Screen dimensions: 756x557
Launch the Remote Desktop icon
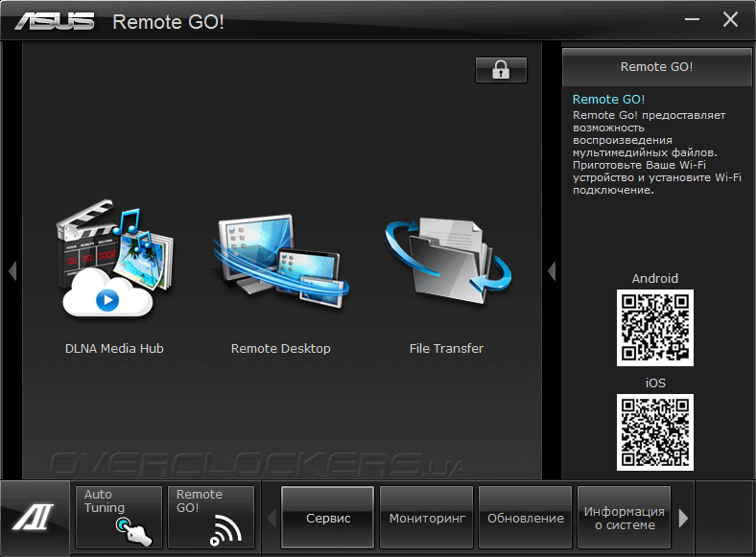[280, 261]
